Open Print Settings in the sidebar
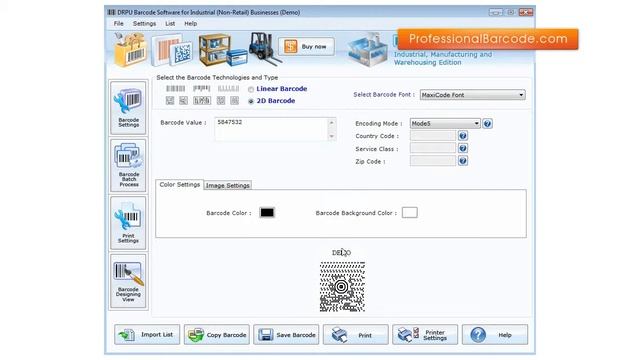Screen dimensions: 640x360 click(x=129, y=223)
